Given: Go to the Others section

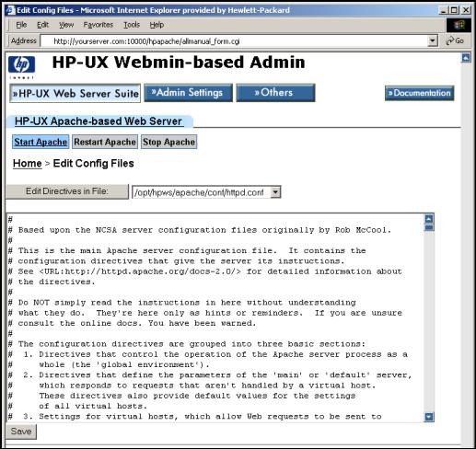Looking at the screenshot, I should (x=275, y=93).
